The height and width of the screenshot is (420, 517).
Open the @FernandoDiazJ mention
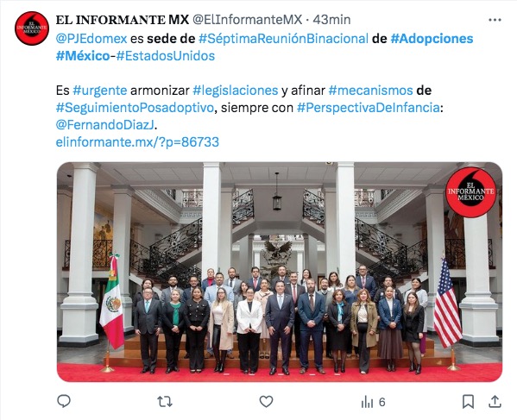pyautogui.click(x=104, y=125)
